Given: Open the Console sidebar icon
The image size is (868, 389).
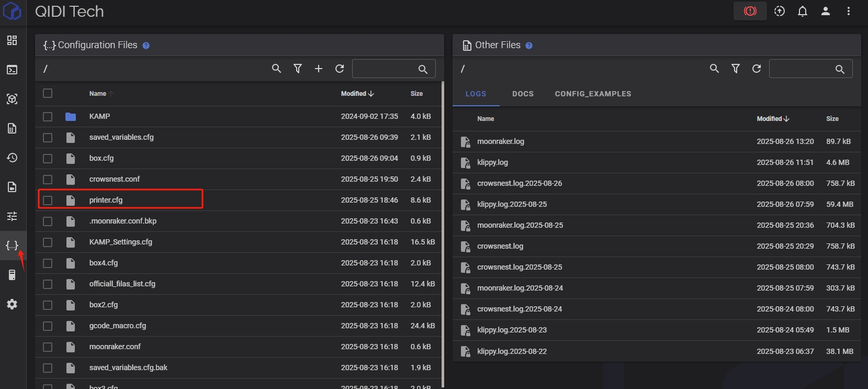Looking at the screenshot, I should click(12, 70).
